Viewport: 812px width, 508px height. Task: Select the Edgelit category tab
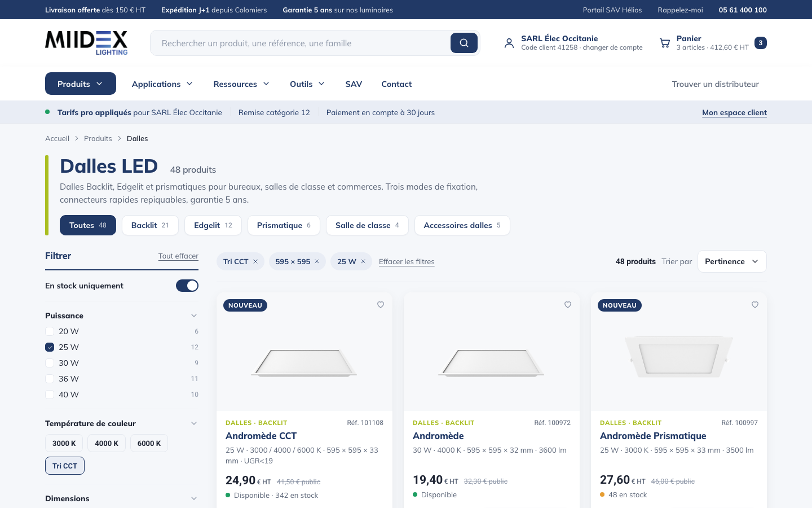tap(213, 225)
